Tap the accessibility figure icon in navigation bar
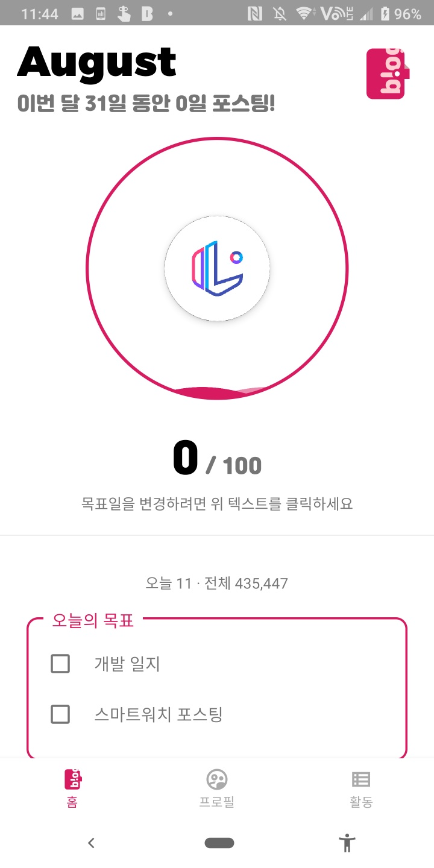 tap(347, 843)
